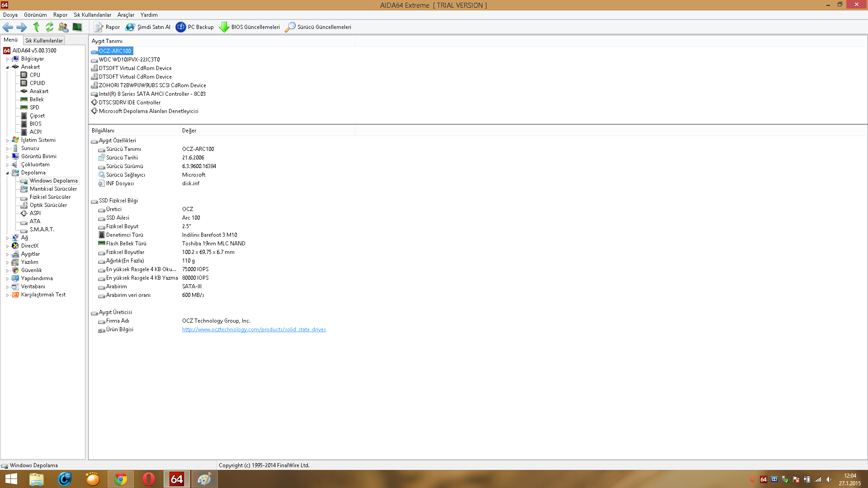Select CPU in the sidebar tree

point(35,75)
